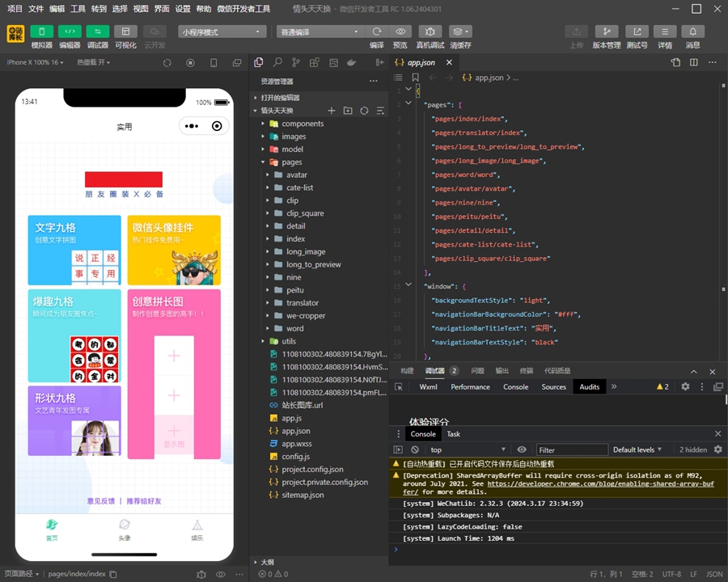The height and width of the screenshot is (582, 728).
Task: Click the 意见反馈 link in the simulator
Action: (101, 501)
